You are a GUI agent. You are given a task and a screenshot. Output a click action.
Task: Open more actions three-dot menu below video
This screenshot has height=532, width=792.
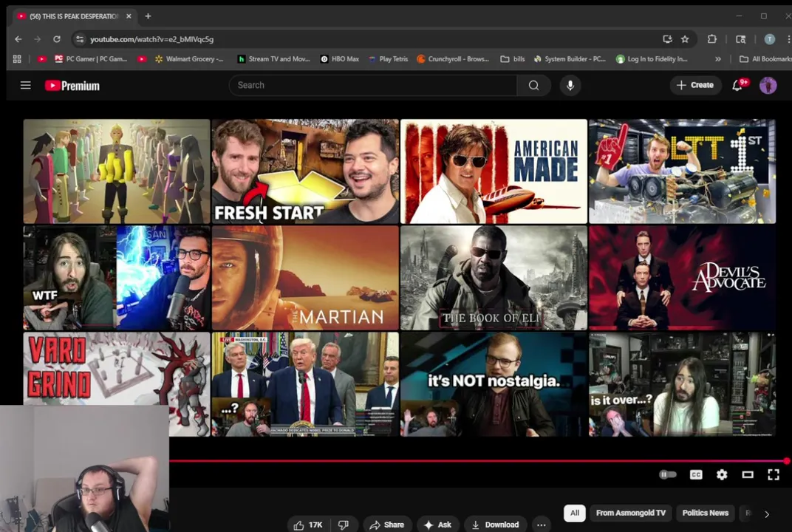pyautogui.click(x=541, y=525)
